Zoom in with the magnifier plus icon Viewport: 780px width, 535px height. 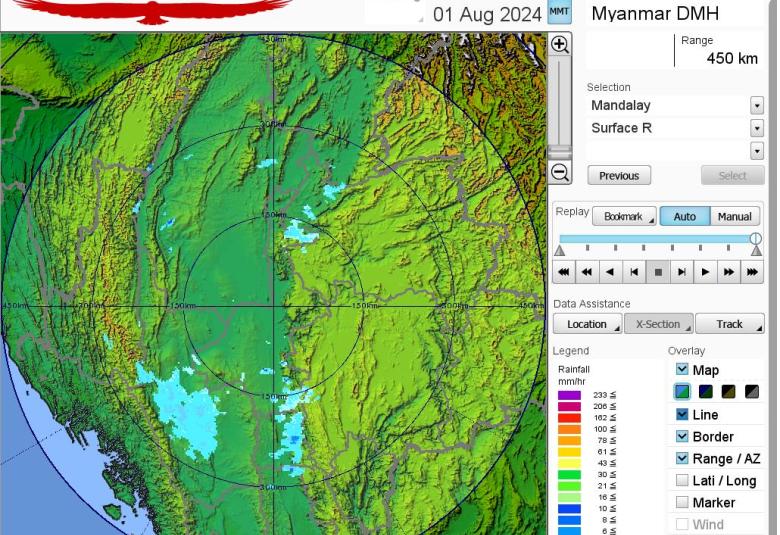click(x=560, y=45)
